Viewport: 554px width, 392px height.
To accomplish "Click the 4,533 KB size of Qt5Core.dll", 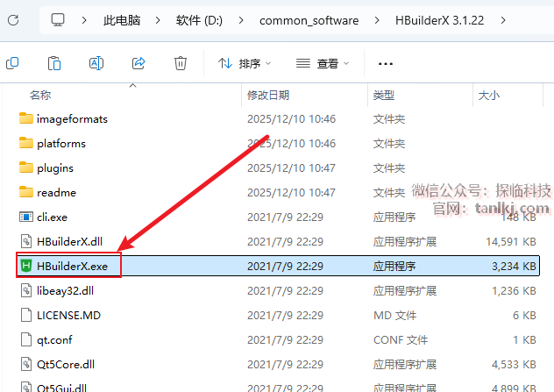I will point(514,365).
